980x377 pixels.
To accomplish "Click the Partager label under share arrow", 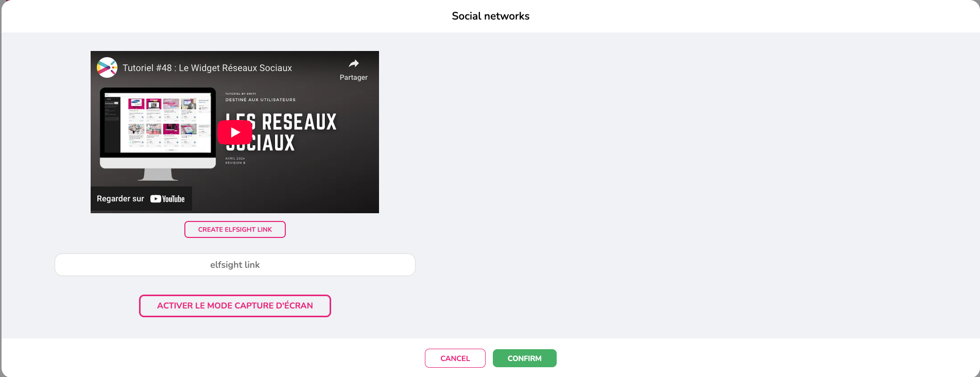I will 353,77.
